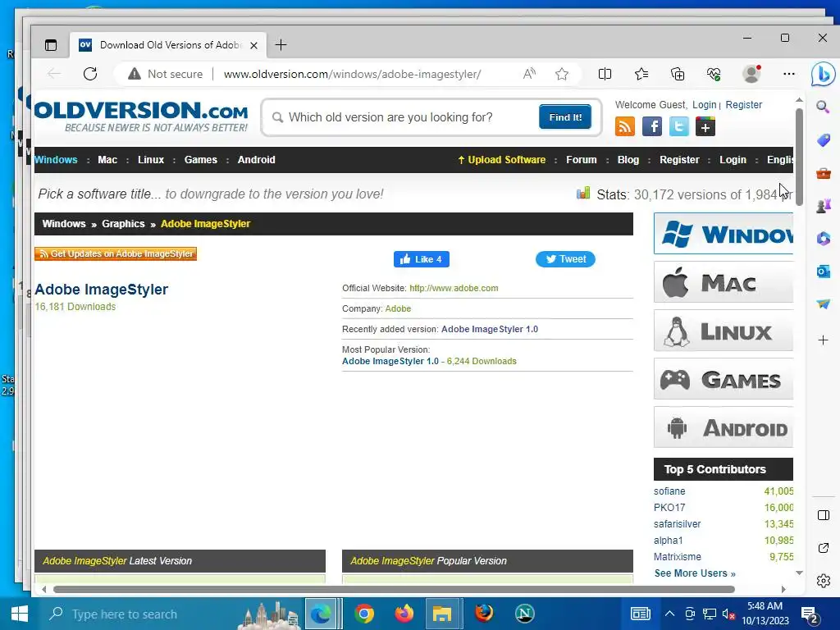Click the sidebar search icon
This screenshot has width=840, height=630.
(824, 107)
